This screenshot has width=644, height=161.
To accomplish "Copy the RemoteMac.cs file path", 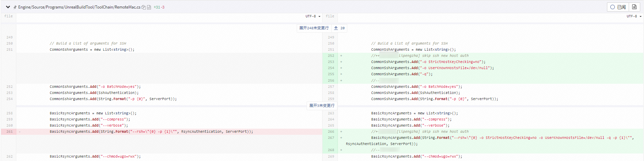I will [144, 7].
